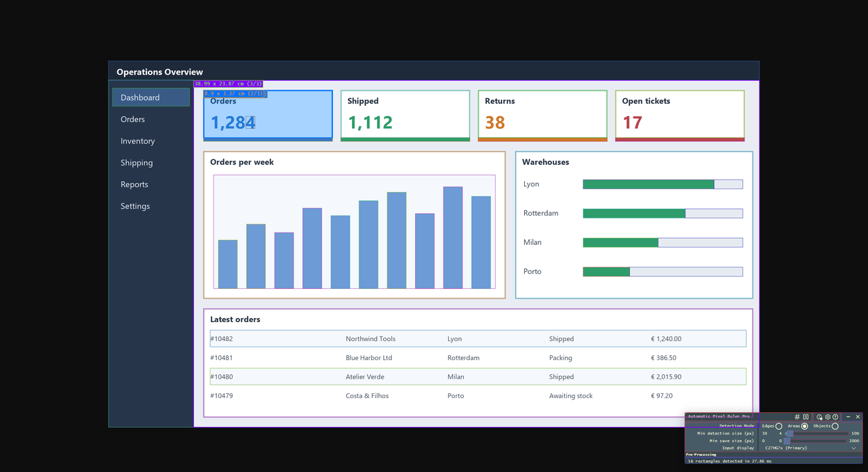This screenshot has width=868, height=472.
Task: Click customer name Northwind Tools
Action: pyautogui.click(x=370, y=339)
